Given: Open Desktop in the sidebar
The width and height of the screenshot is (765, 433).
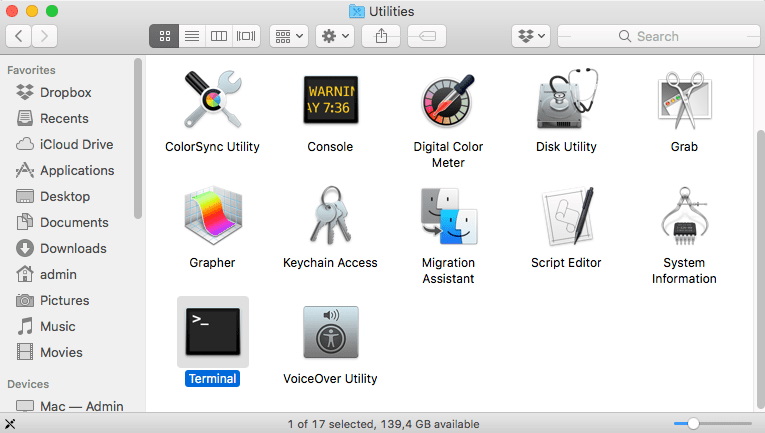Looking at the screenshot, I should tap(53, 196).
